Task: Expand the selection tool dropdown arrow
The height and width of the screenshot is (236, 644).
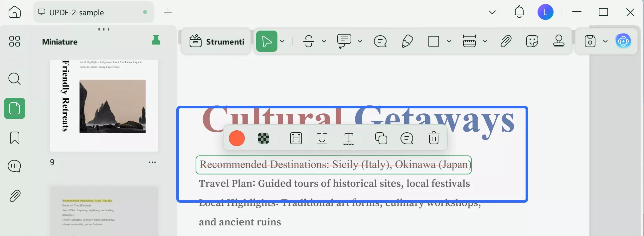Action: 282,41
